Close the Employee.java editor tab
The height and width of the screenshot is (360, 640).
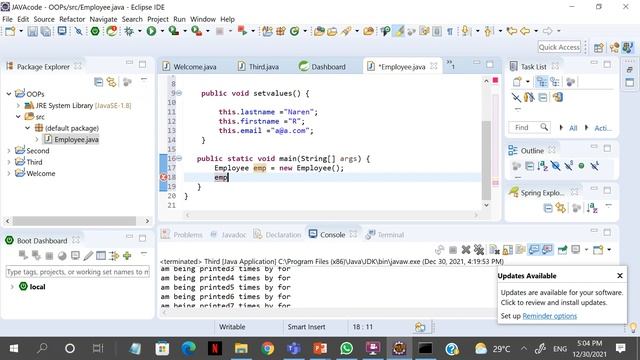[x=434, y=66]
